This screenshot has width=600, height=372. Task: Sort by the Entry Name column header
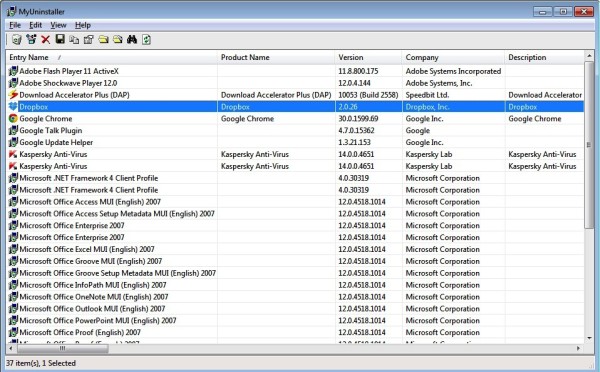click(x=112, y=57)
